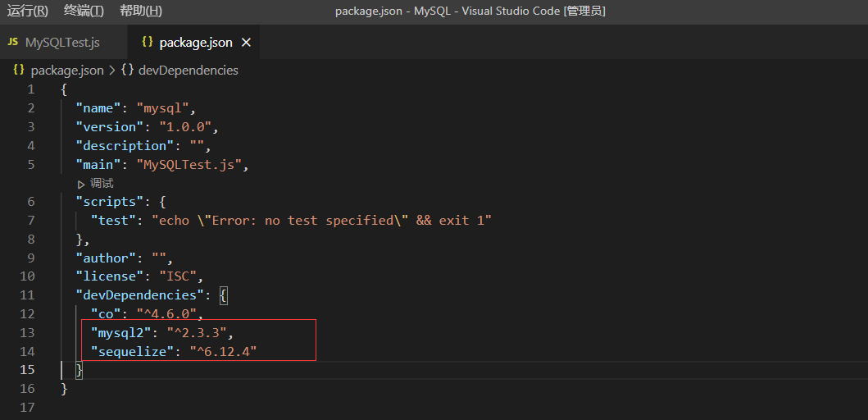
Task: Click the highlighted opening brace on line 11
Action: coord(224,295)
